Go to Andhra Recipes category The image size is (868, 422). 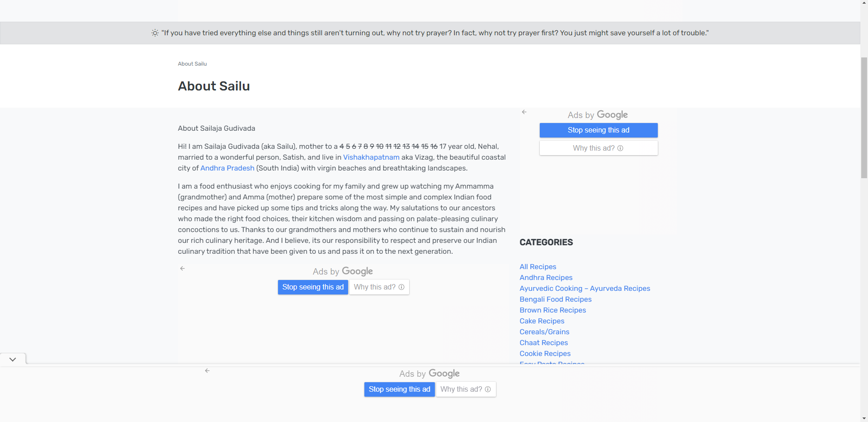546,278
